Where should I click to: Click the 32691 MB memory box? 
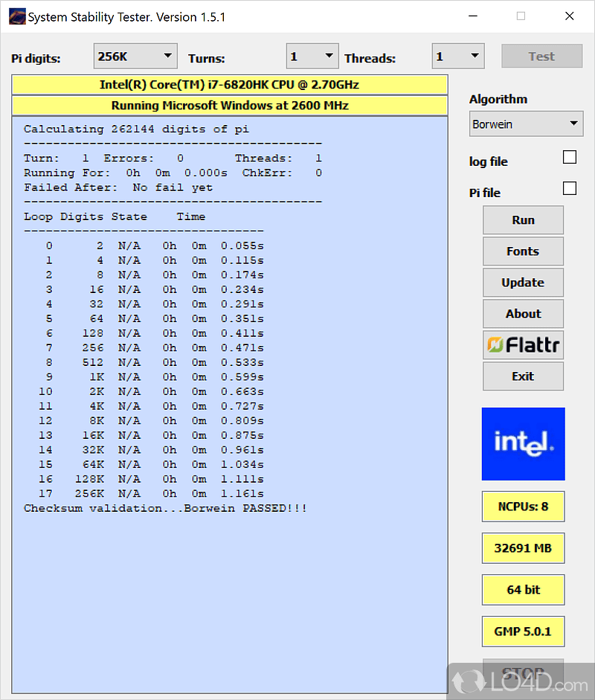click(x=523, y=548)
